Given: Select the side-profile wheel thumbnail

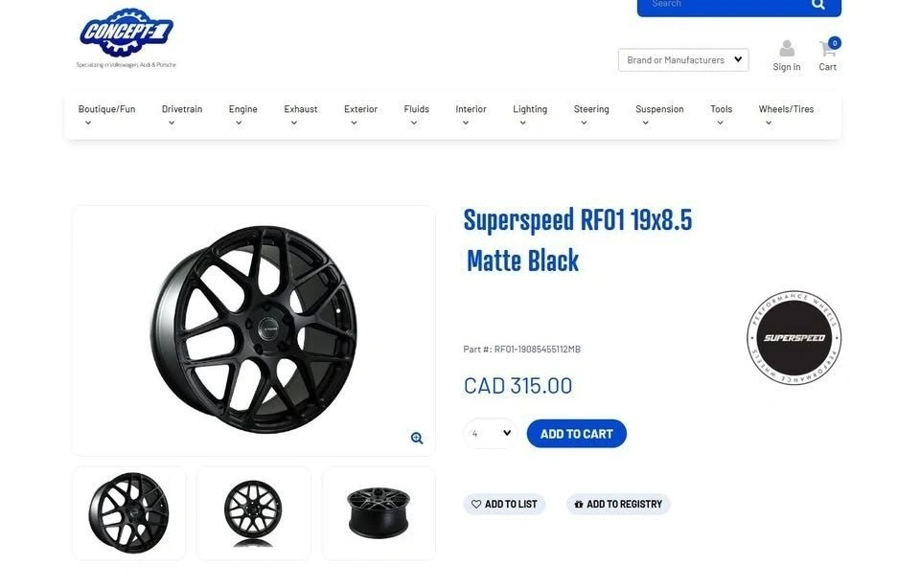Looking at the screenshot, I should pos(379,513).
